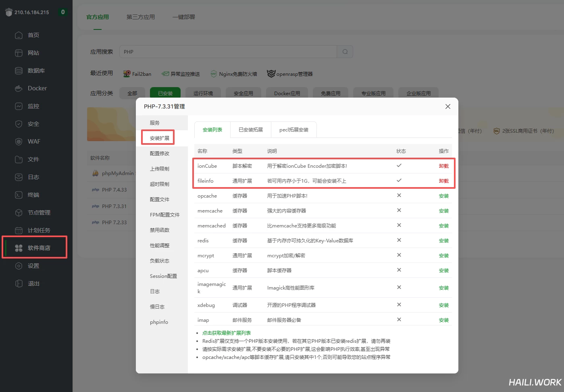The image size is (564, 392).
Task: Close the PHP-7.3.31 management dialog
Action: (447, 106)
